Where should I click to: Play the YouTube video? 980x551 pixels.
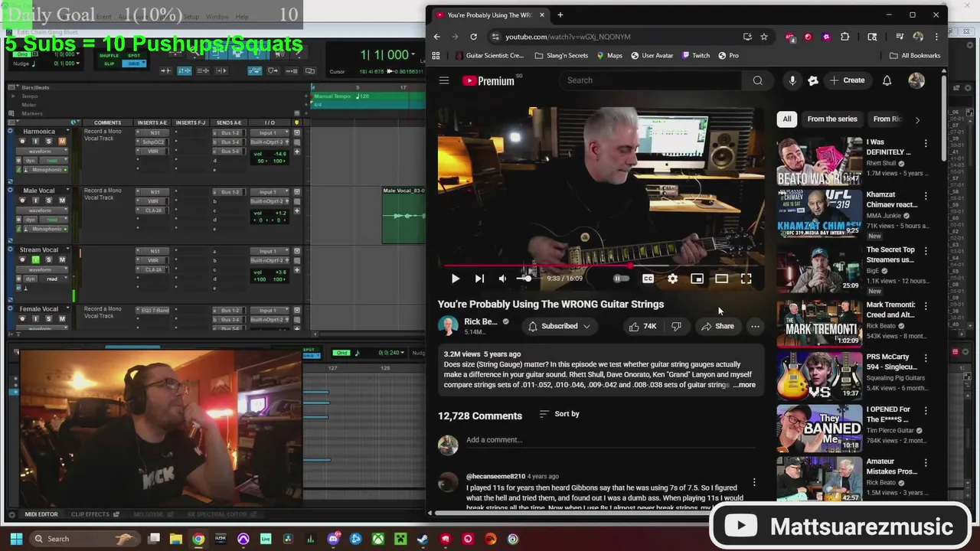tap(456, 279)
